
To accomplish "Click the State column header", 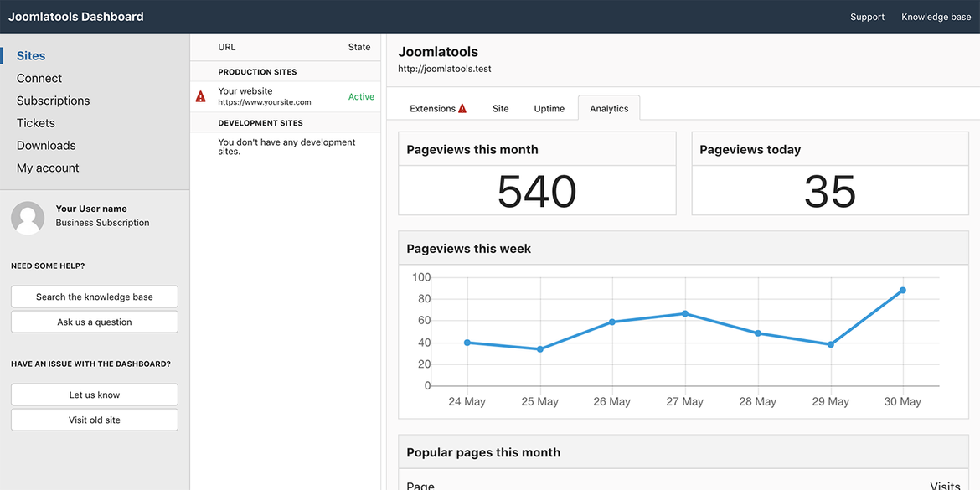I will (x=359, y=47).
